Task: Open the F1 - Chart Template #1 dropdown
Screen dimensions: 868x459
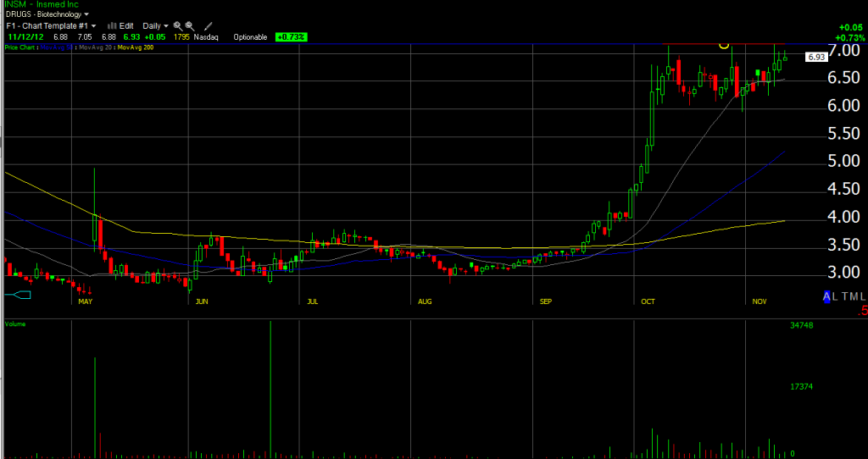Action: [51, 25]
